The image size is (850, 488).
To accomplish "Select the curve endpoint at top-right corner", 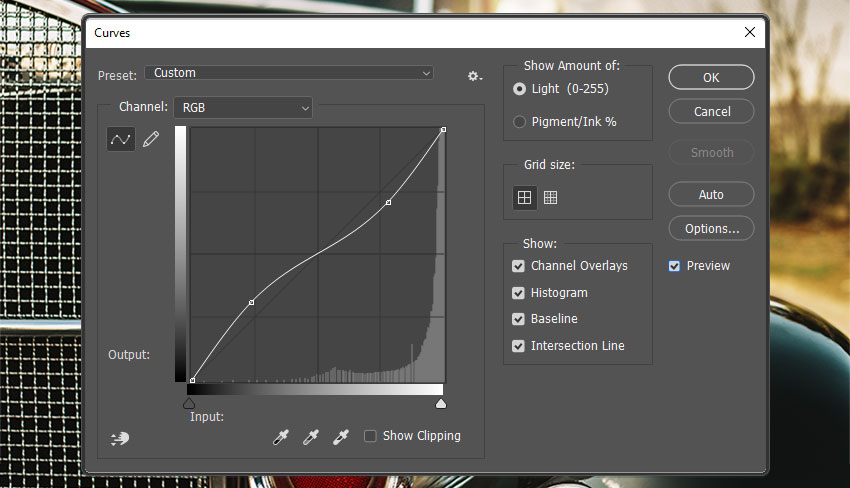I will tap(443, 130).
